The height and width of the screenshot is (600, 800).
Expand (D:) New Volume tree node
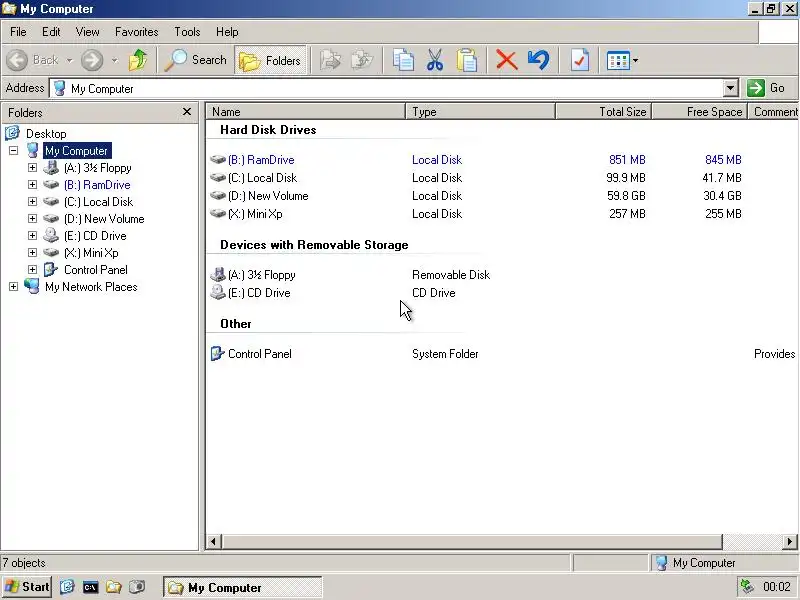pos(32,218)
